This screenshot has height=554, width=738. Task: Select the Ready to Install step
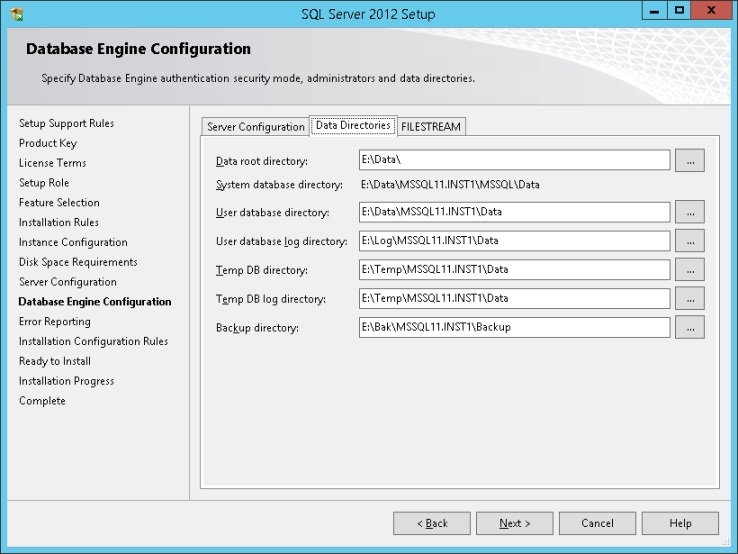pyautogui.click(x=55, y=361)
